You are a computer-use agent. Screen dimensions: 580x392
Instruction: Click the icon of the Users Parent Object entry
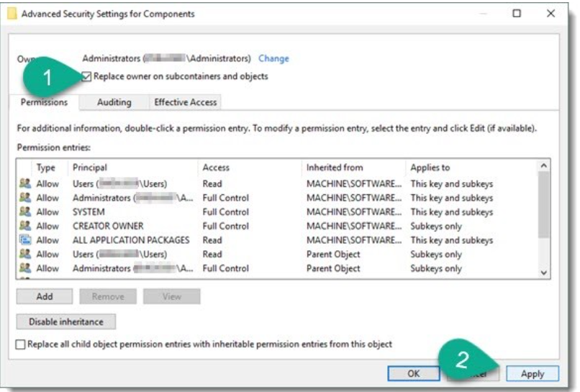tap(25, 254)
